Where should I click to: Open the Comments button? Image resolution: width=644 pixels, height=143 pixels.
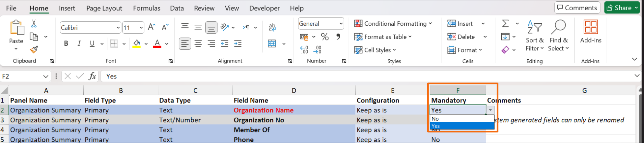click(x=577, y=8)
